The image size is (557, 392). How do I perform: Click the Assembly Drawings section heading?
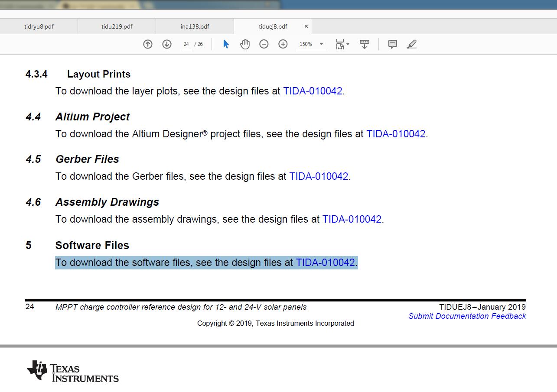pyautogui.click(x=107, y=202)
